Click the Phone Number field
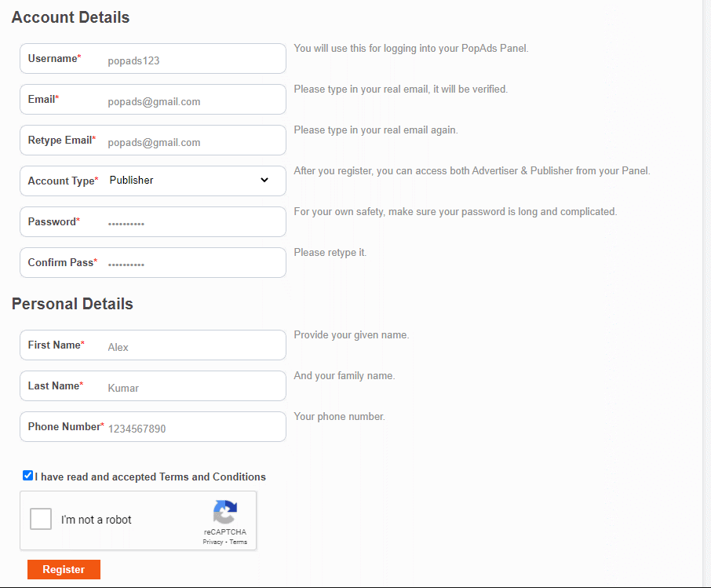The width and height of the screenshot is (711, 588). 153,427
